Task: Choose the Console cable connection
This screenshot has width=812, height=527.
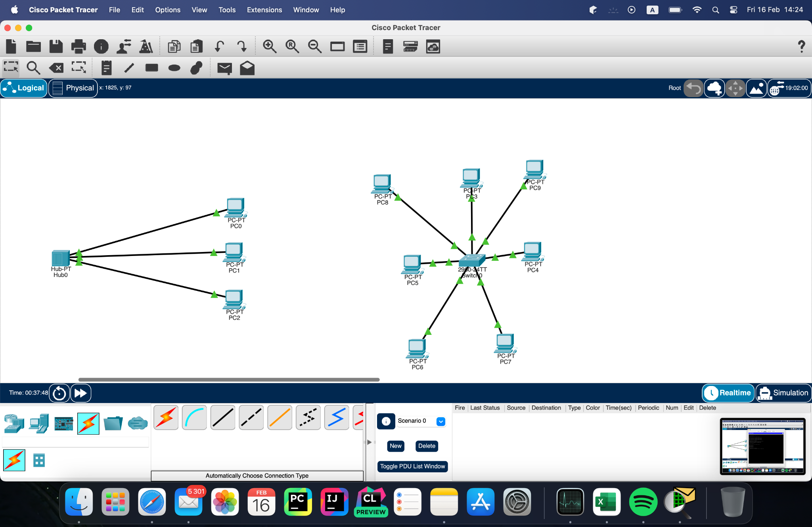Action: point(194,418)
